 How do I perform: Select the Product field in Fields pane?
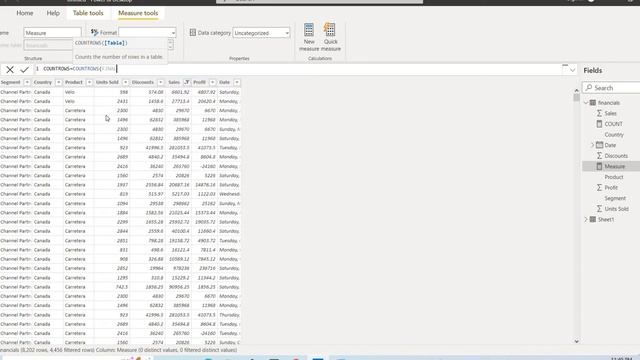614,177
